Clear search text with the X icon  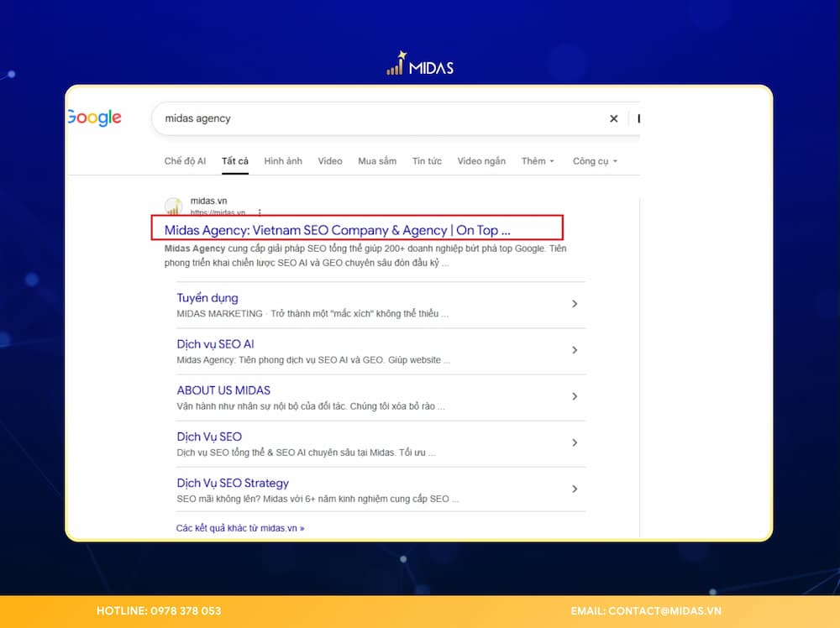(x=614, y=118)
